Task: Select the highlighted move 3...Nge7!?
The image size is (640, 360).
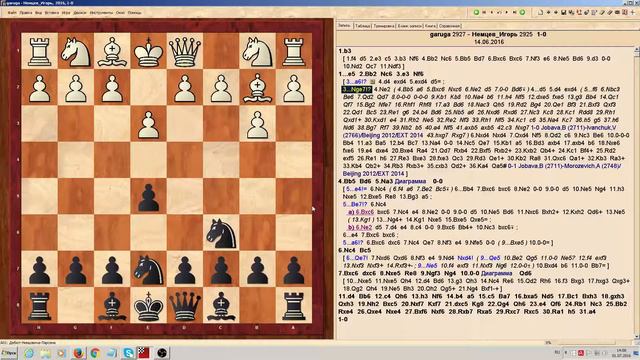Action: click(x=357, y=89)
